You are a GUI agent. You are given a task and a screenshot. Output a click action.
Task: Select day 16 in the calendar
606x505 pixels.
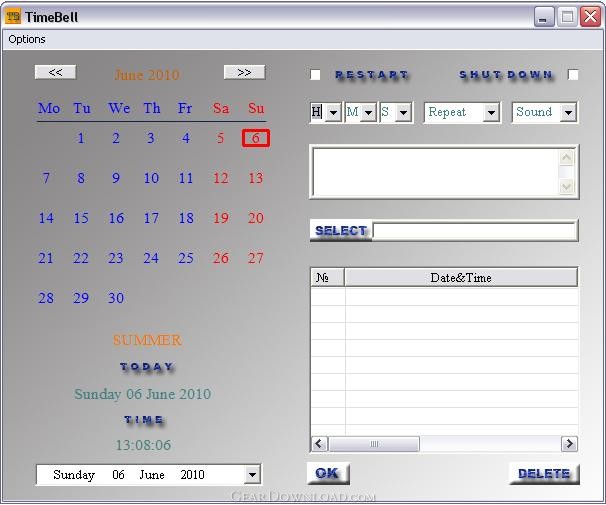(x=116, y=218)
